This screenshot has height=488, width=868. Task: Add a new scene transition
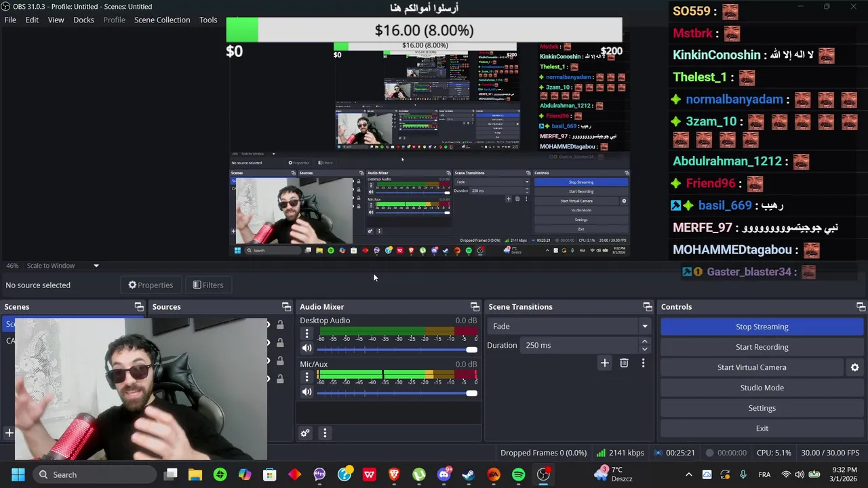(604, 363)
